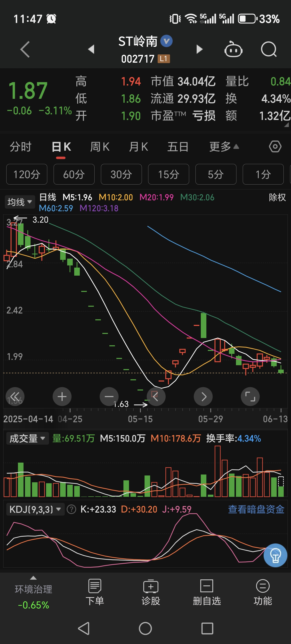Tap current price 1.87

(28, 91)
